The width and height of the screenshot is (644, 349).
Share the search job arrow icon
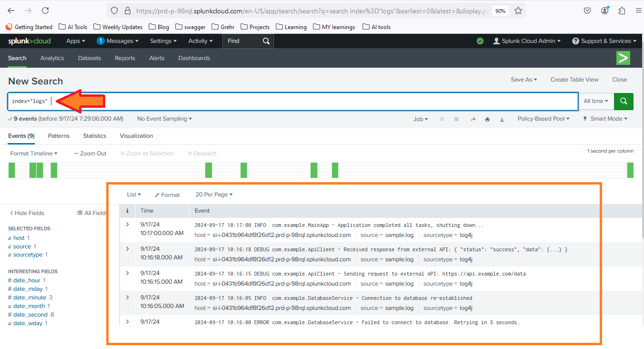tap(473, 119)
